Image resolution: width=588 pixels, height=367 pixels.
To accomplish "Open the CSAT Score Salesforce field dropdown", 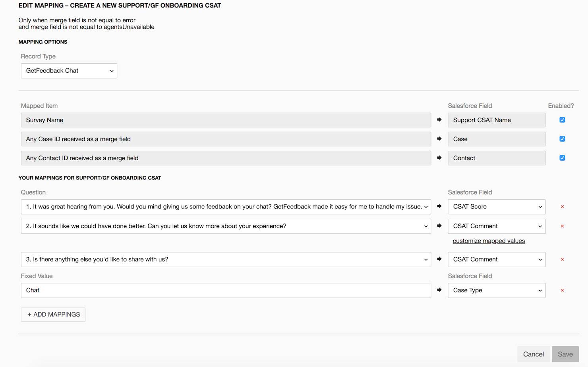I will click(497, 207).
